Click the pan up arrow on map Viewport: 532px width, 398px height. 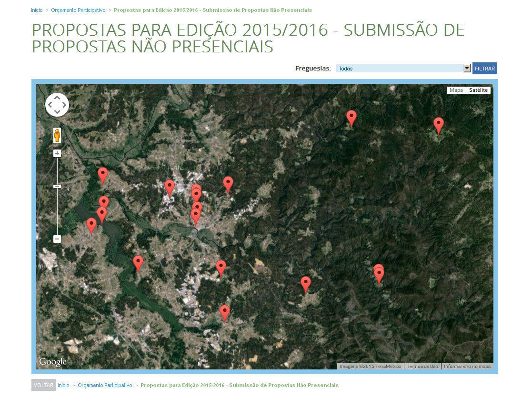click(57, 98)
